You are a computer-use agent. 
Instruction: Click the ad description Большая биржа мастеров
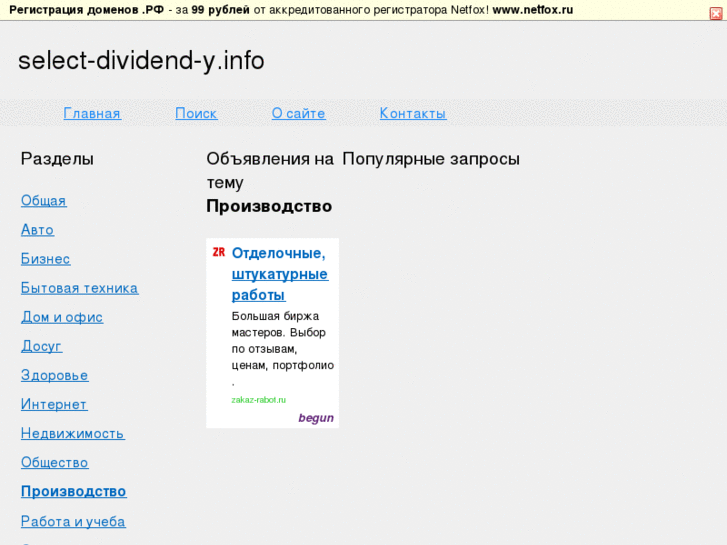point(283,349)
